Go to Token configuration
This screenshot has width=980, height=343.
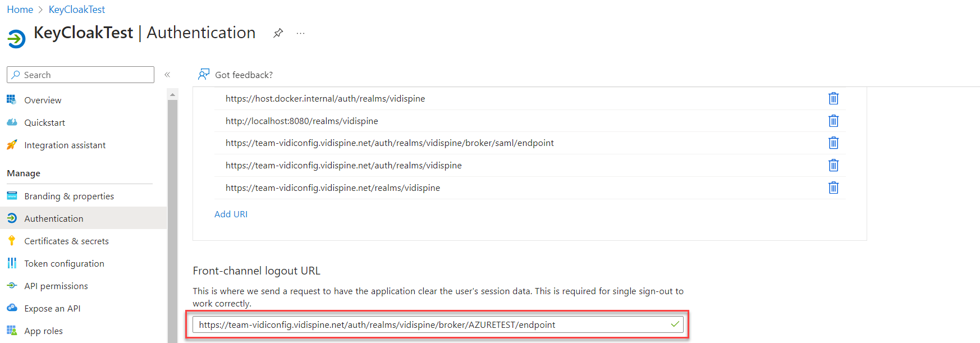pyautogui.click(x=64, y=264)
